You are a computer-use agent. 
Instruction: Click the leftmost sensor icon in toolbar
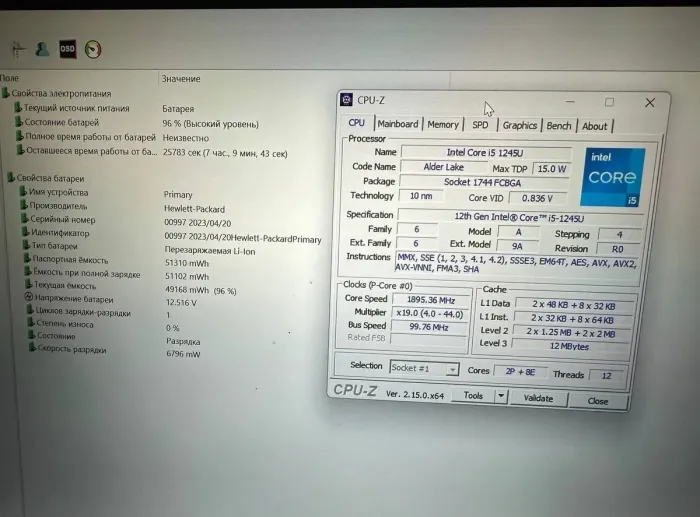17,48
